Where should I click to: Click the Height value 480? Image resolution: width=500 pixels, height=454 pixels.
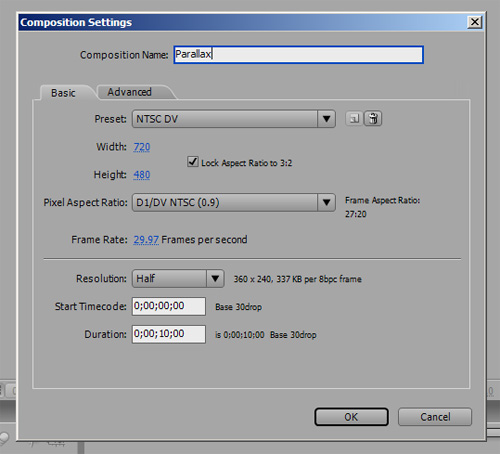(142, 175)
